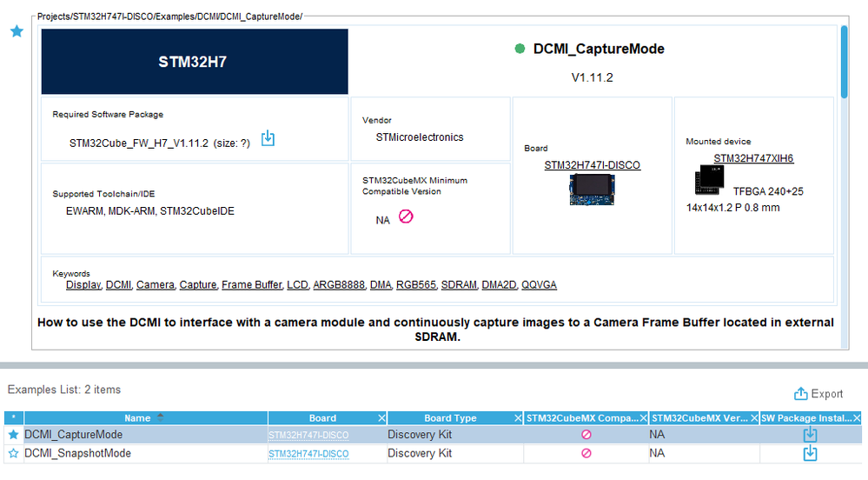Remove the Board column with its X
This screenshot has height=480, width=868.
[x=381, y=418]
